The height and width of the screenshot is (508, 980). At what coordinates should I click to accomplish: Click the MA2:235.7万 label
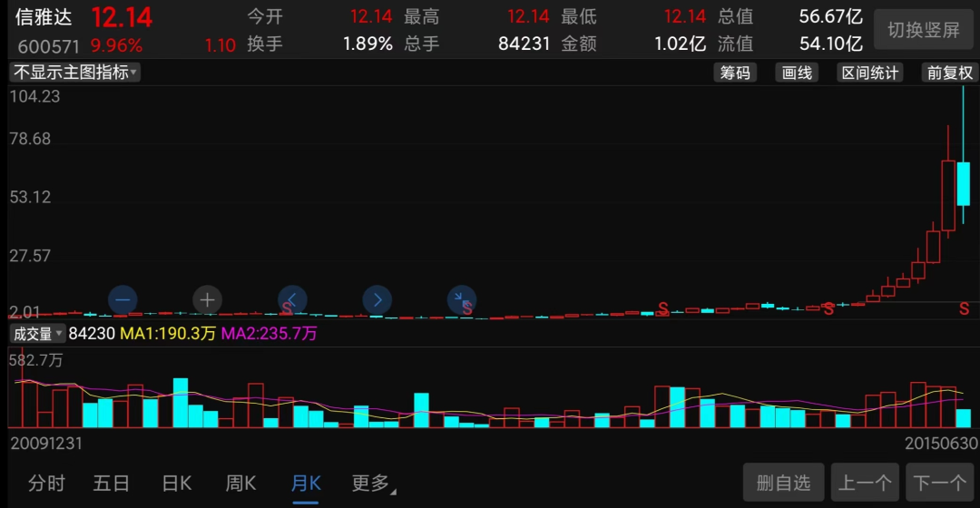[x=269, y=334]
